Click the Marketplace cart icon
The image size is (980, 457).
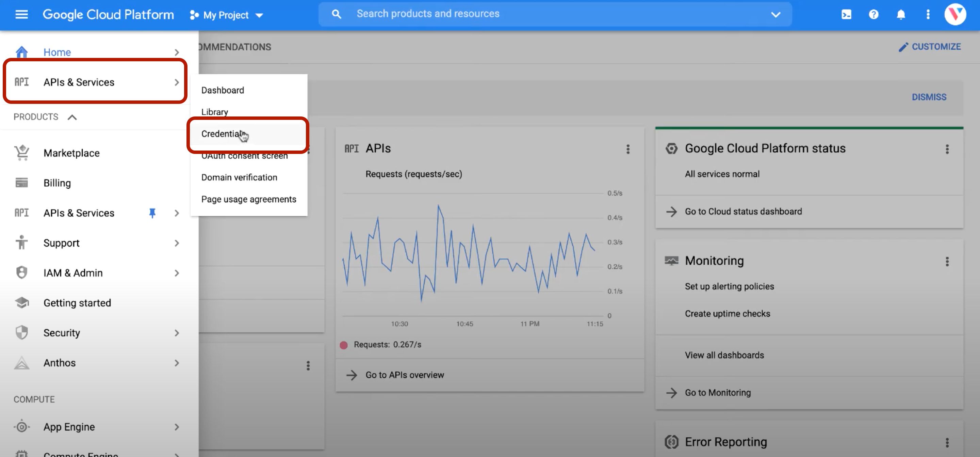(22, 153)
